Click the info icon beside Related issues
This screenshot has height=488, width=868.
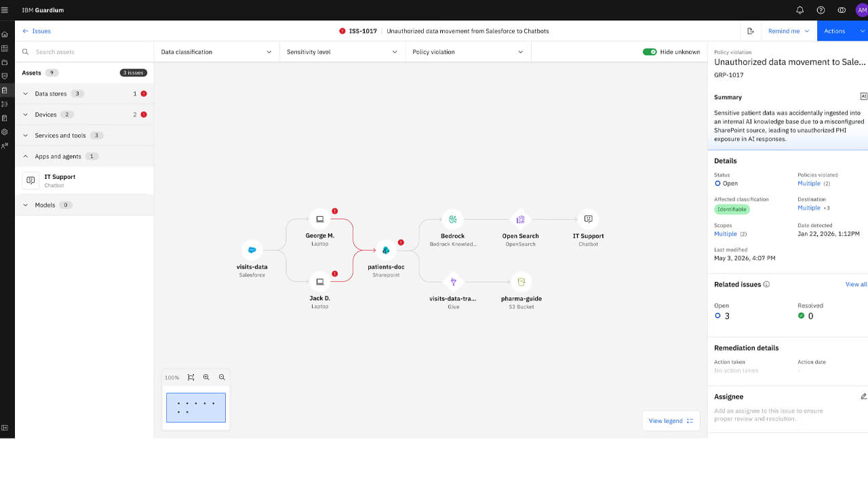tap(766, 285)
